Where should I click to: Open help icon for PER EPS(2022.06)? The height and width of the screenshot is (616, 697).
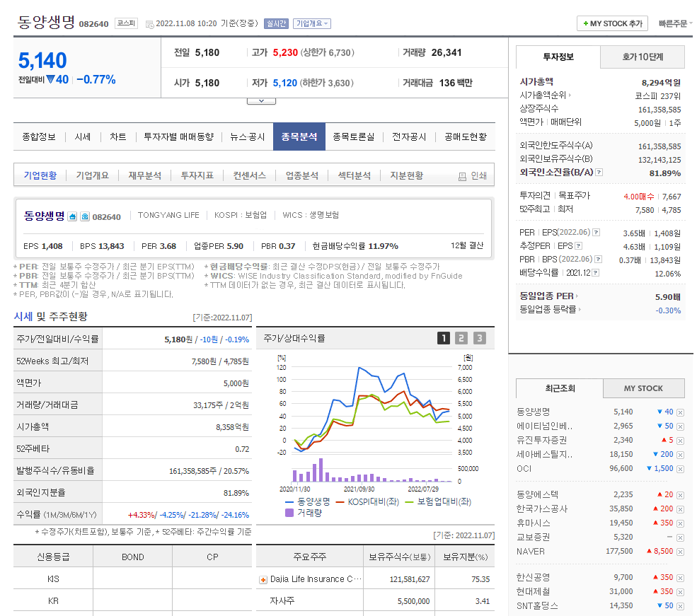pos(597,232)
